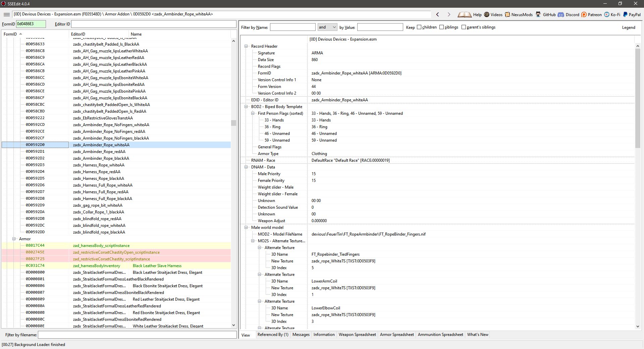Click the FormID input field

click(x=31, y=24)
